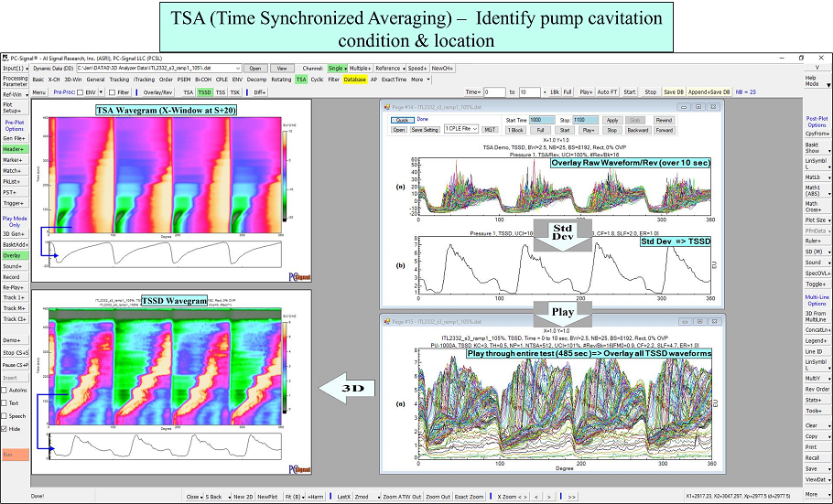Enable the ENV pre-processing checkbox

point(81,92)
